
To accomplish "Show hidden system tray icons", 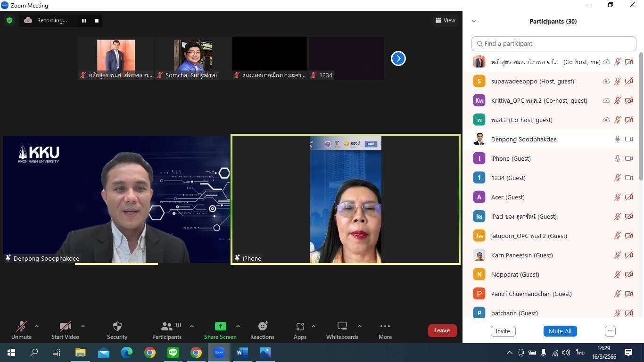I will click(x=510, y=353).
